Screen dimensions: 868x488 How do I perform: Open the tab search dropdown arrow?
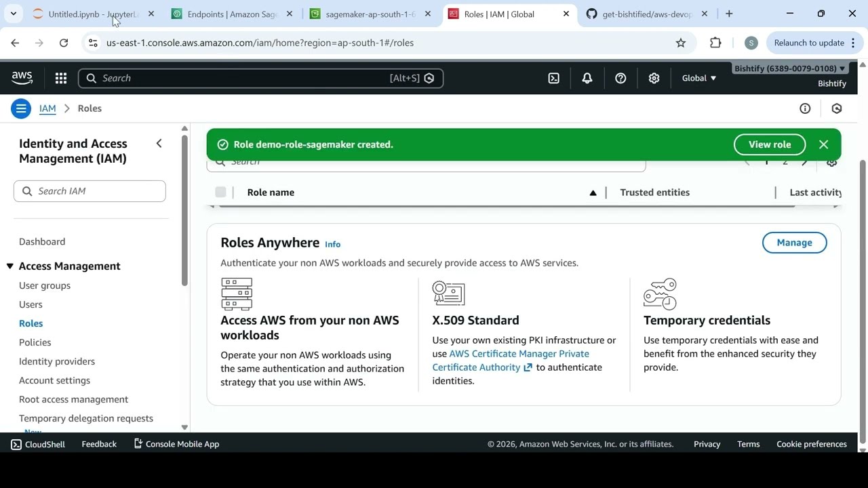[14, 14]
